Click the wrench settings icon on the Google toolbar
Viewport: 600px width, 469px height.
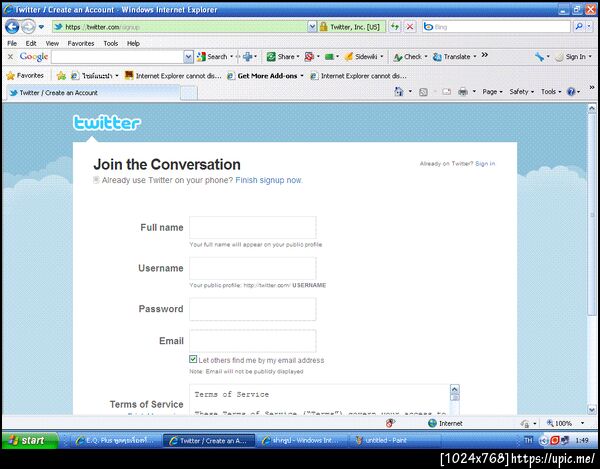540,57
